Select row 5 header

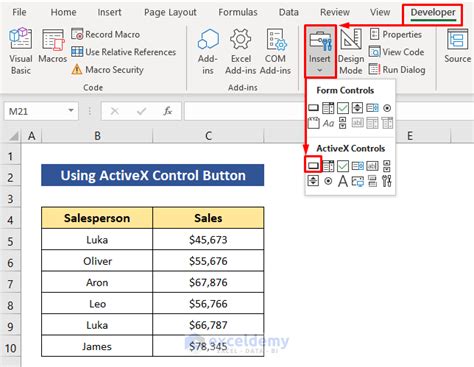[10, 241]
